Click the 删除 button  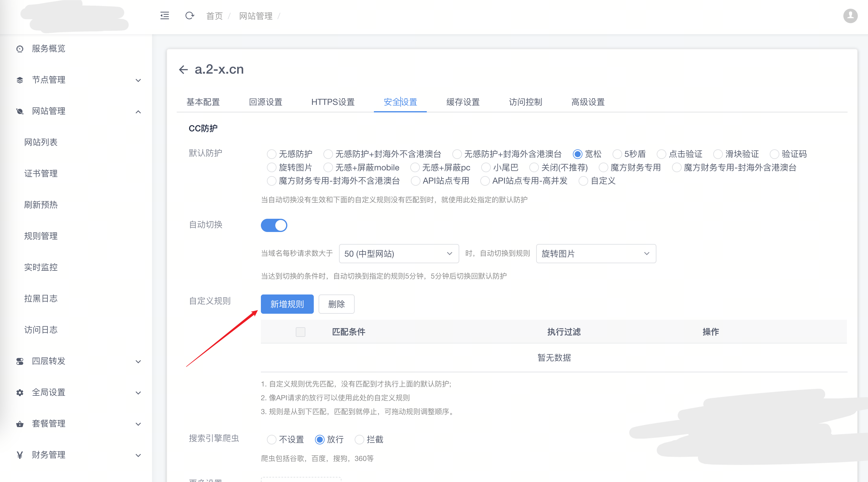(x=336, y=304)
